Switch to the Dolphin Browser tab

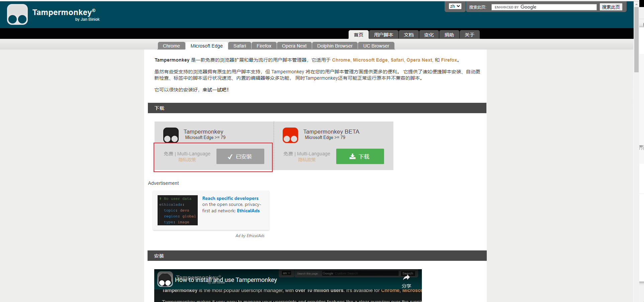[x=335, y=46]
